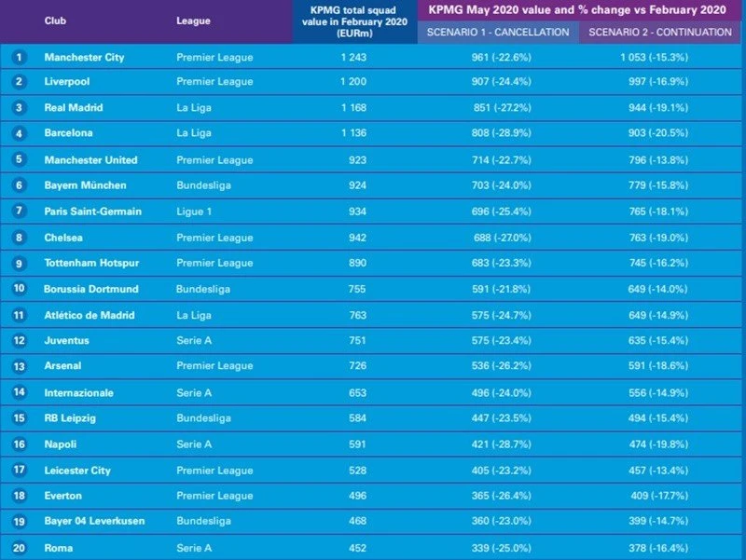Open the Manchester City club name
Screen dimensions: 746x560
84,58
